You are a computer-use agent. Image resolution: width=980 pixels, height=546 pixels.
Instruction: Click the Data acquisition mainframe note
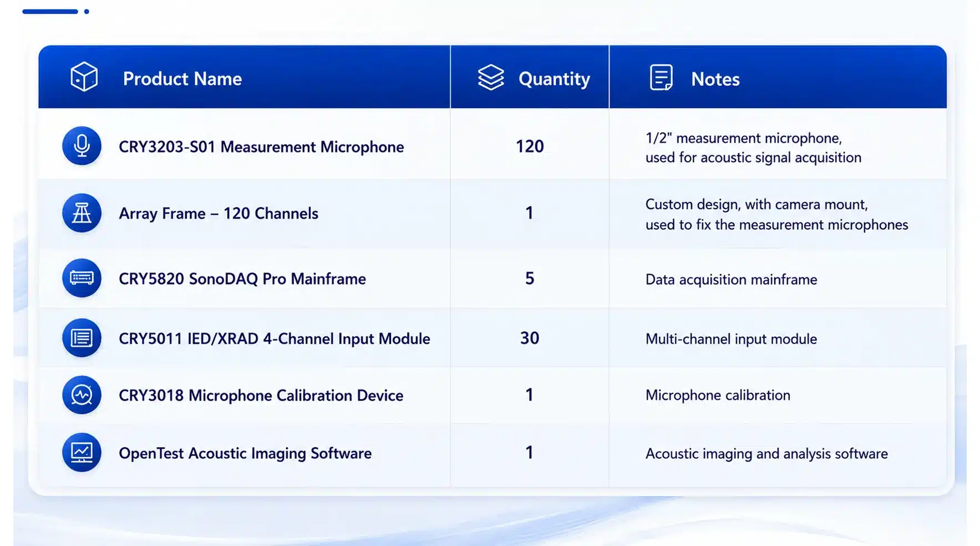point(731,279)
